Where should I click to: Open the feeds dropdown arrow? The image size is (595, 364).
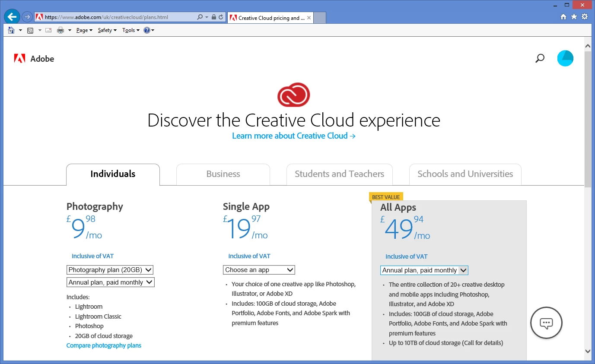[40, 30]
